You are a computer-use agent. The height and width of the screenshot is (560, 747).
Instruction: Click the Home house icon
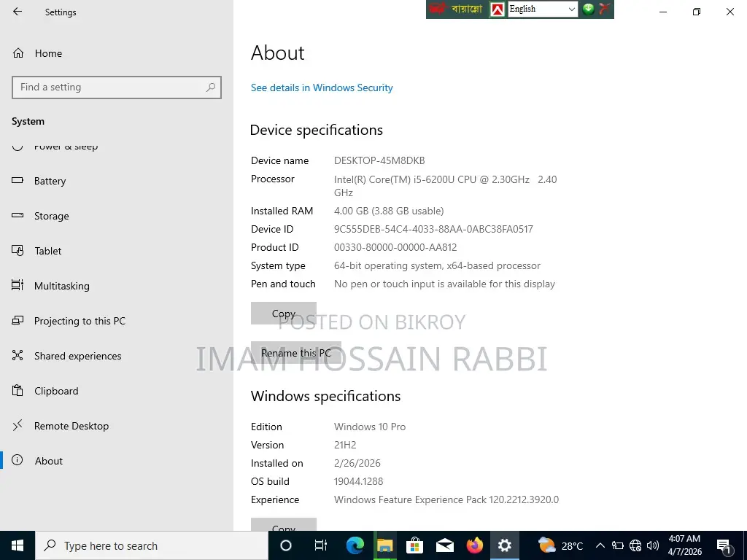(x=18, y=52)
